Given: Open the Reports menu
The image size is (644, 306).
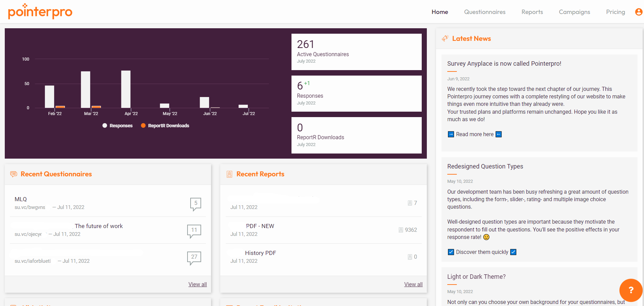Looking at the screenshot, I should click(x=532, y=12).
